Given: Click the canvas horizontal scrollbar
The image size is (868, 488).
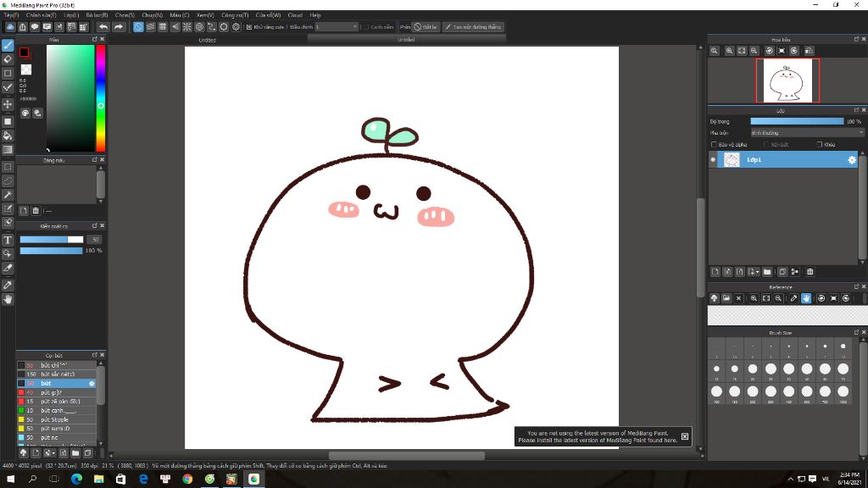Looking at the screenshot, I should (407, 456).
